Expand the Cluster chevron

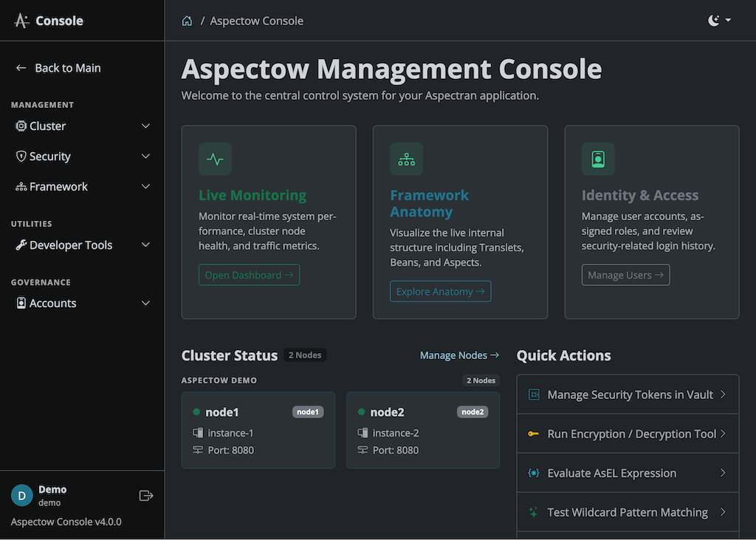tap(145, 126)
